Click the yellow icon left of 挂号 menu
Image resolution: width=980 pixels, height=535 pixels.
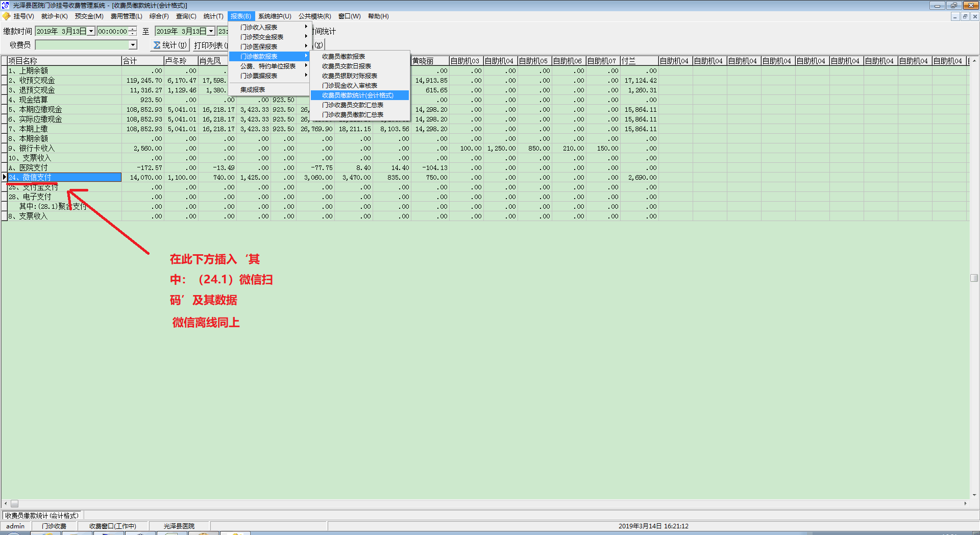[7, 16]
